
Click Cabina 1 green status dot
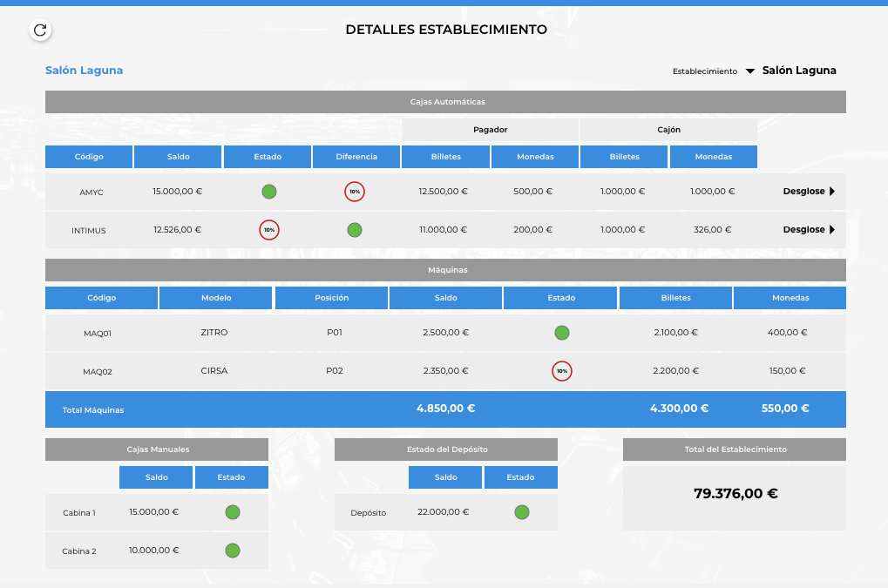click(x=233, y=512)
